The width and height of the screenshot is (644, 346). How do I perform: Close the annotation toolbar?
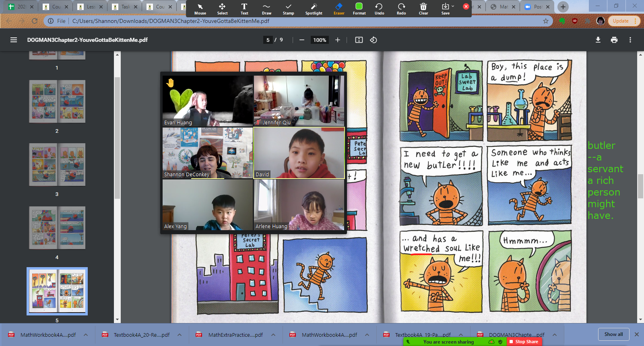466,6
